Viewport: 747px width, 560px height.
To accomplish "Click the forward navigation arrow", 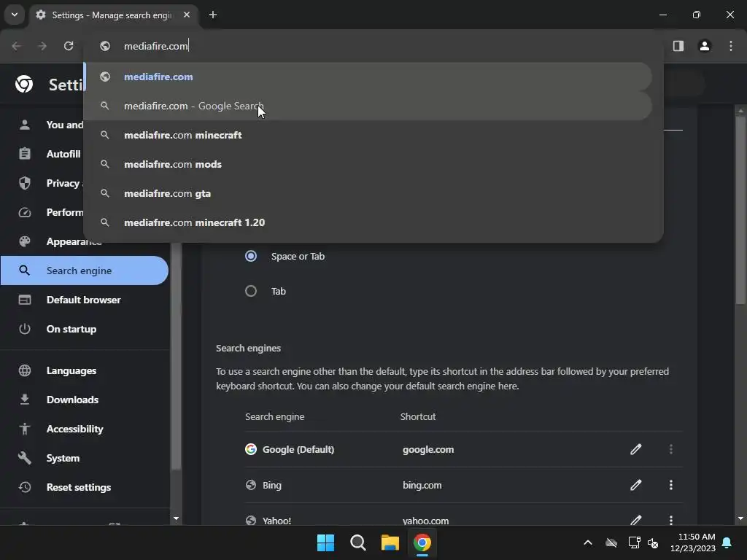I will pos(42,46).
